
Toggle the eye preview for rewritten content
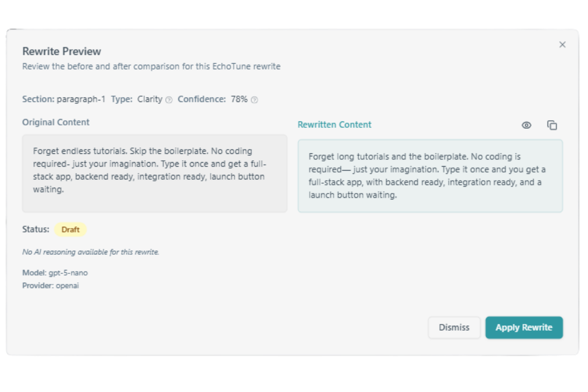coord(526,125)
